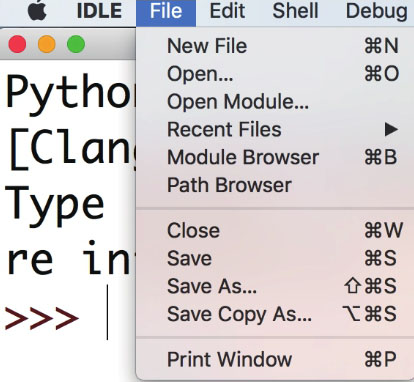Expand the Recent Files submenu

tap(275, 129)
